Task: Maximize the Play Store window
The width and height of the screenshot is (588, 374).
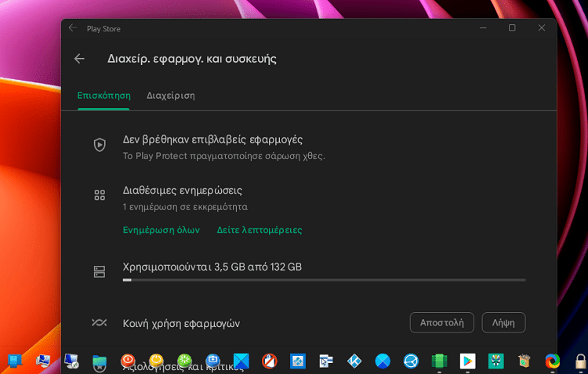Action: coord(512,27)
